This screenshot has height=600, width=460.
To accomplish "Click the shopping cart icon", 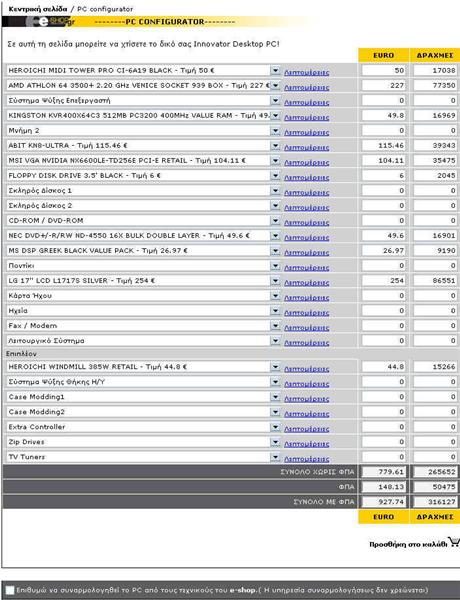I will click(453, 542).
